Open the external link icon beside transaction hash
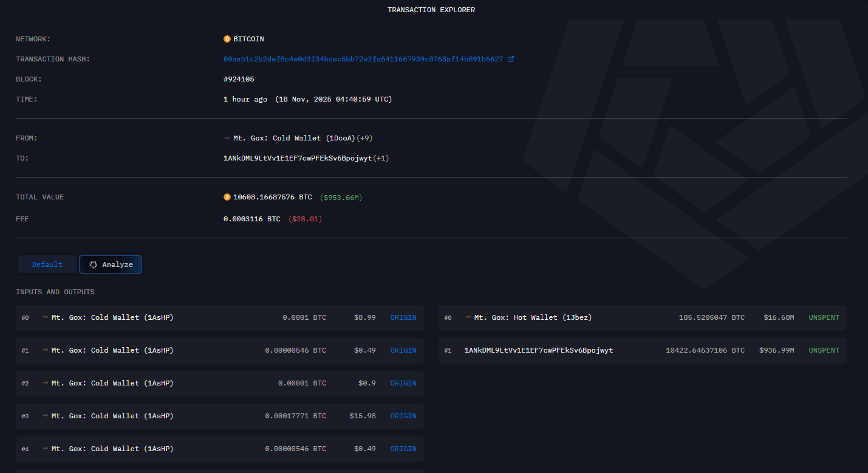The width and height of the screenshot is (868, 473). pyautogui.click(x=511, y=58)
